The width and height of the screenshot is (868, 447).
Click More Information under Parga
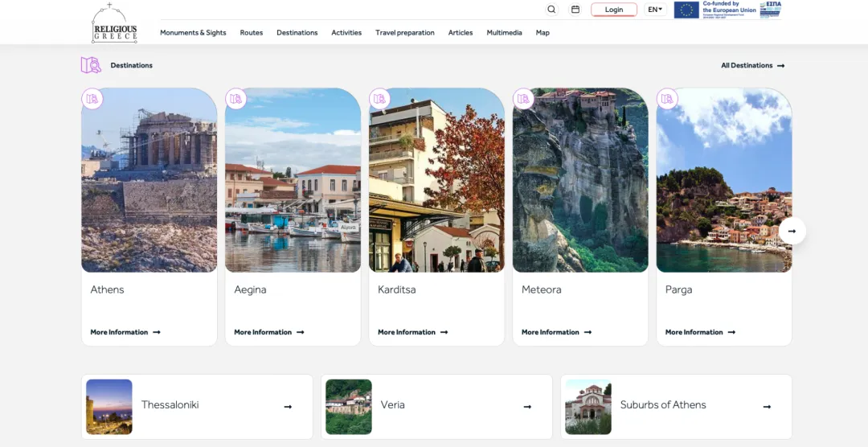(699, 332)
